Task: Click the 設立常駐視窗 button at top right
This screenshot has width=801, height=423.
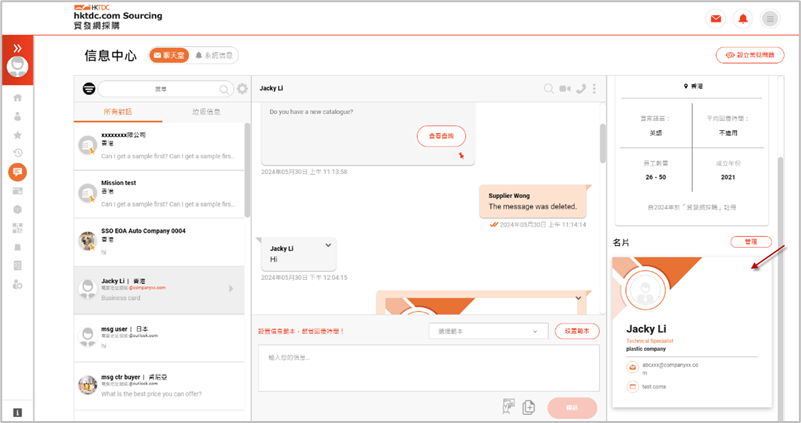Action: pyautogui.click(x=750, y=55)
